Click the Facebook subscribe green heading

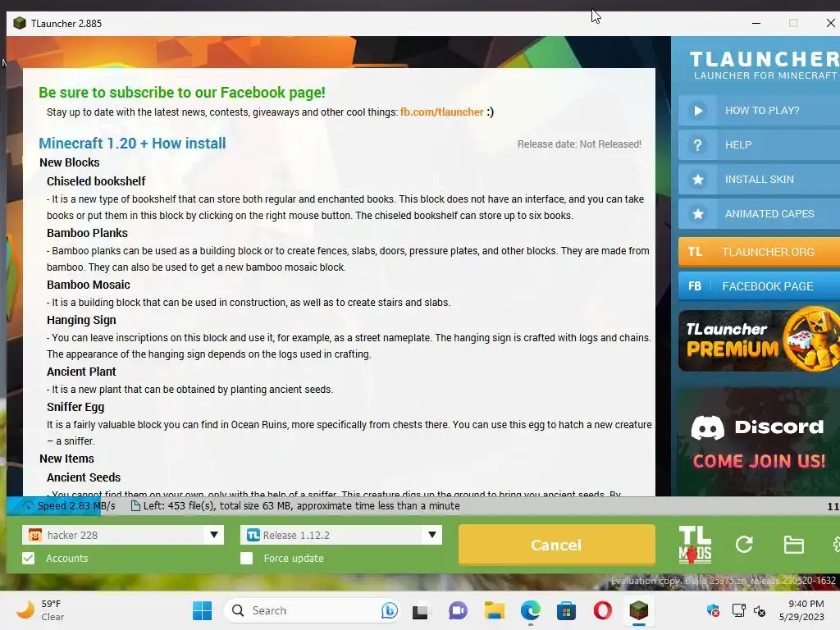[x=182, y=93]
